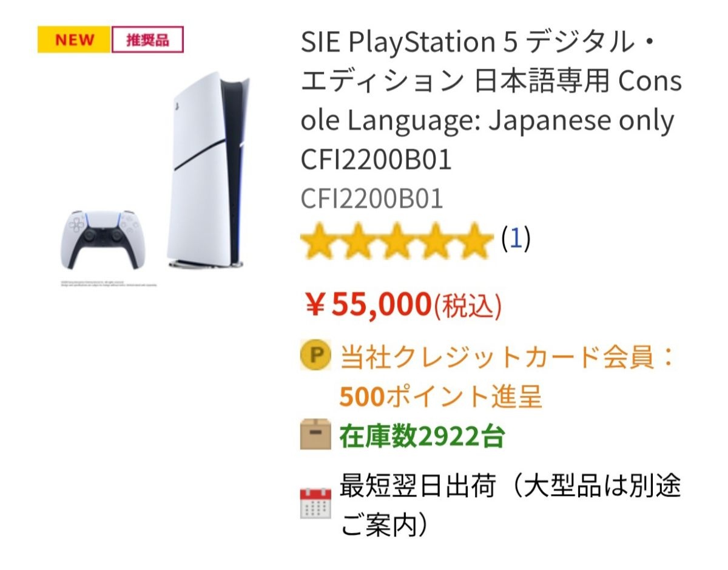This screenshot has height=570, width=728.
Task: Open the review count (1) link
Action: [x=516, y=239]
